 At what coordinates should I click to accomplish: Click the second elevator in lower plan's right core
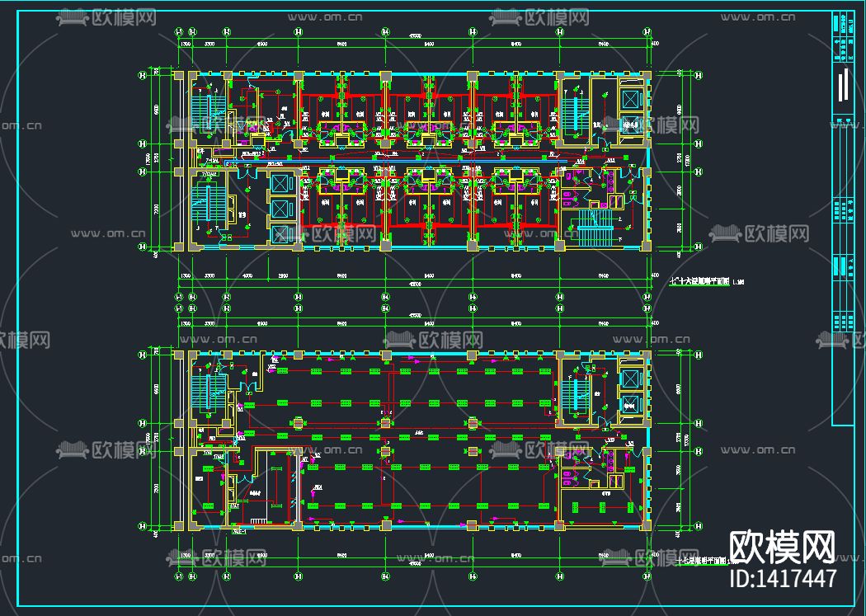click(x=630, y=404)
